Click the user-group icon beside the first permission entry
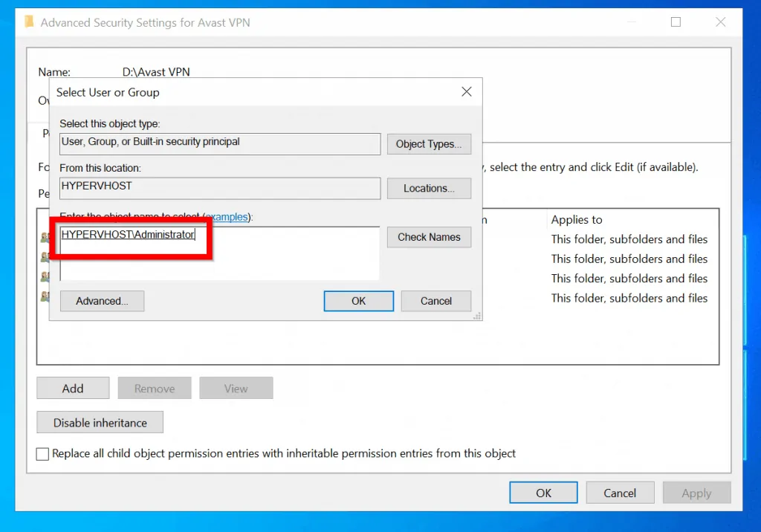The image size is (761, 532). tap(45, 238)
